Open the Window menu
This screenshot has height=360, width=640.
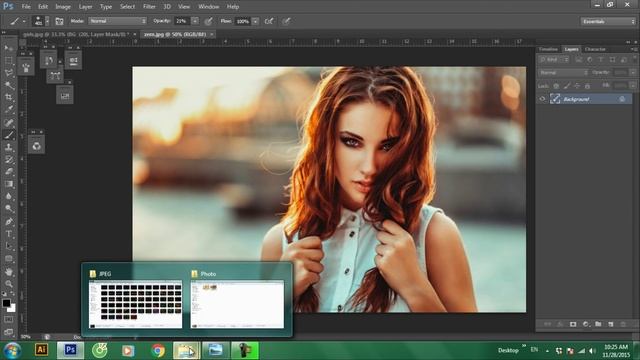pyautogui.click(x=209, y=7)
